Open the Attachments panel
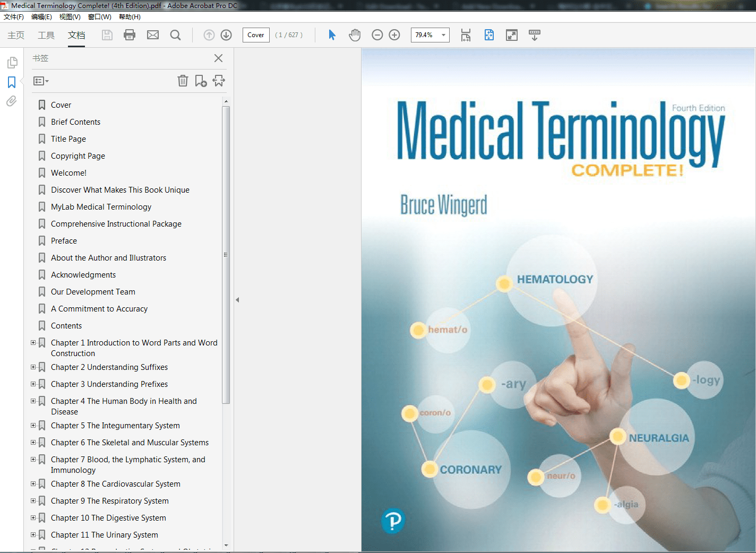Screen dimensions: 756x553 [x=11, y=101]
